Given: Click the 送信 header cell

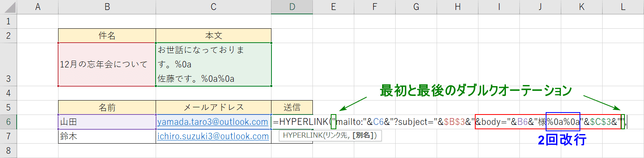Looking at the screenshot, I should pyautogui.click(x=292, y=107).
